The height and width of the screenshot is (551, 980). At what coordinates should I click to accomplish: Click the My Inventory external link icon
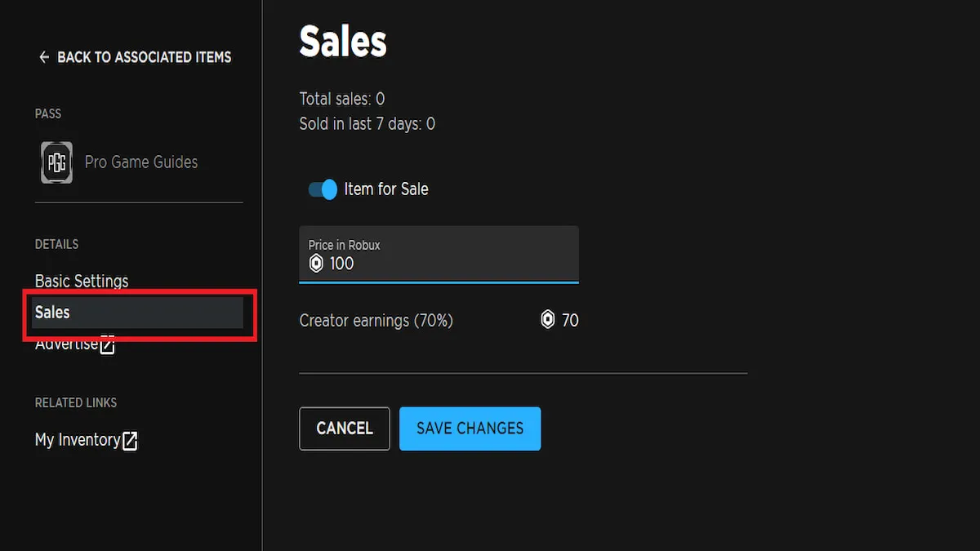(130, 441)
